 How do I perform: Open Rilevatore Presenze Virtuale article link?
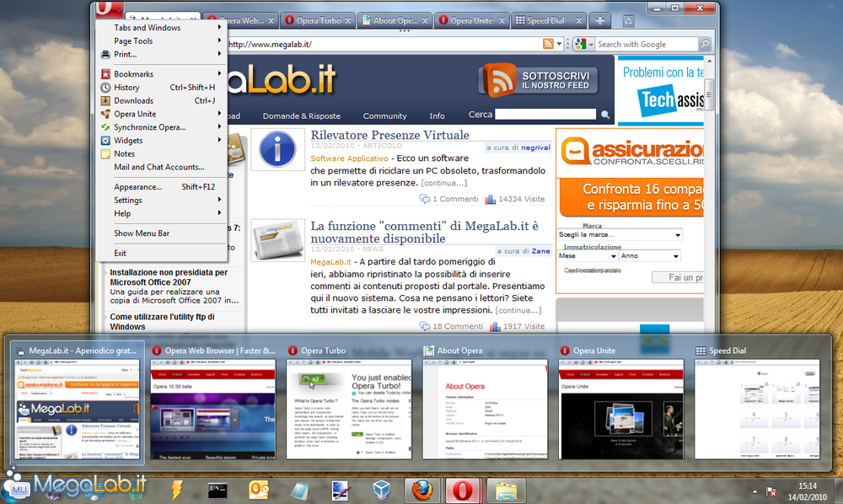tap(389, 135)
